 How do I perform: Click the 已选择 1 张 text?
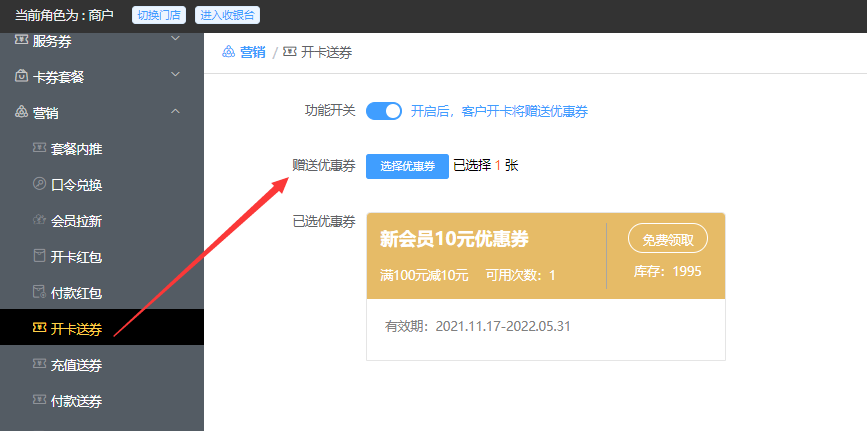tap(486, 165)
